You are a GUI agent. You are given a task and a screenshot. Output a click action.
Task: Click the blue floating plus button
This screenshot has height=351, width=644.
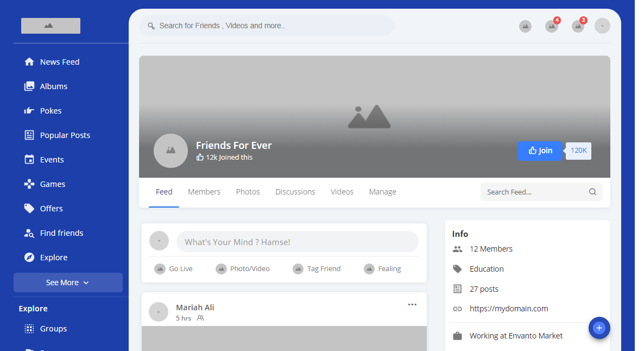(599, 328)
